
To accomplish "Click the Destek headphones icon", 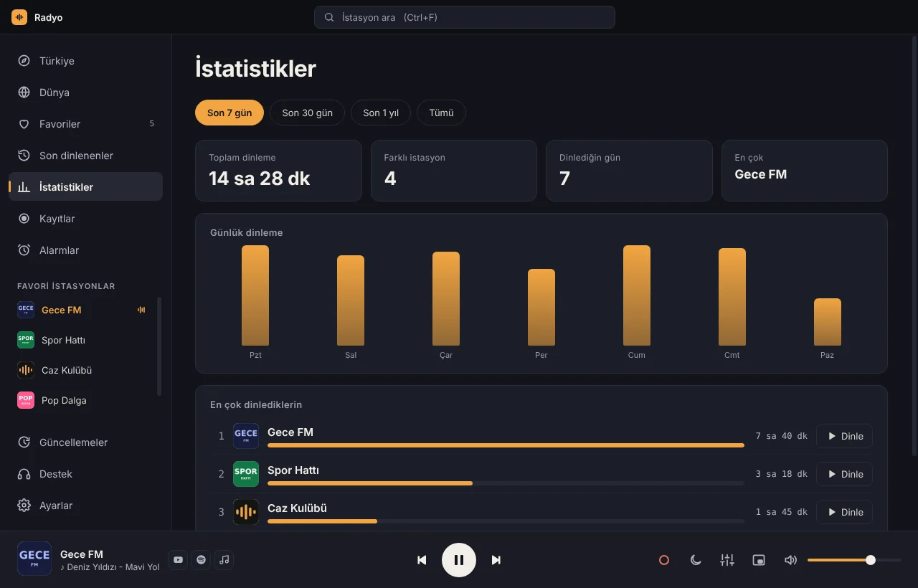I will coord(24,474).
